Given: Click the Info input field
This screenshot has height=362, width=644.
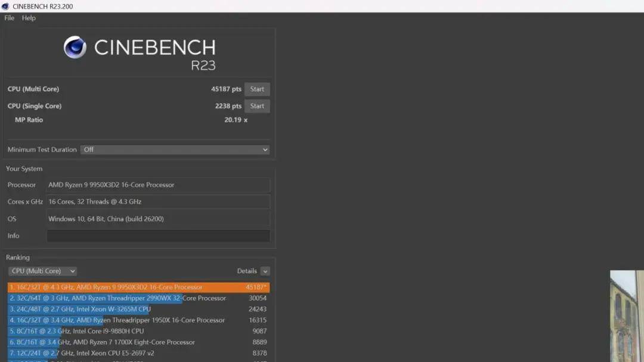Looking at the screenshot, I should (x=158, y=236).
